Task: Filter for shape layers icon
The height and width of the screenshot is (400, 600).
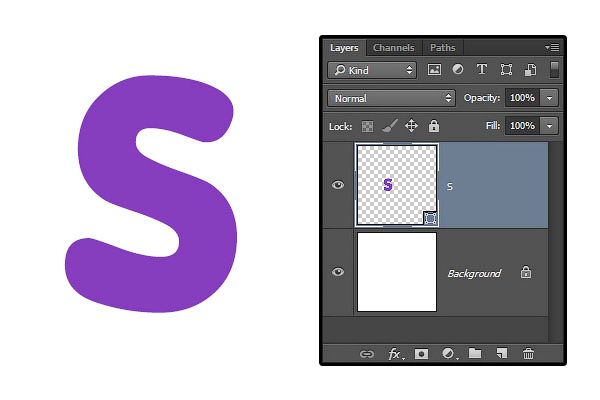Action: (506, 70)
